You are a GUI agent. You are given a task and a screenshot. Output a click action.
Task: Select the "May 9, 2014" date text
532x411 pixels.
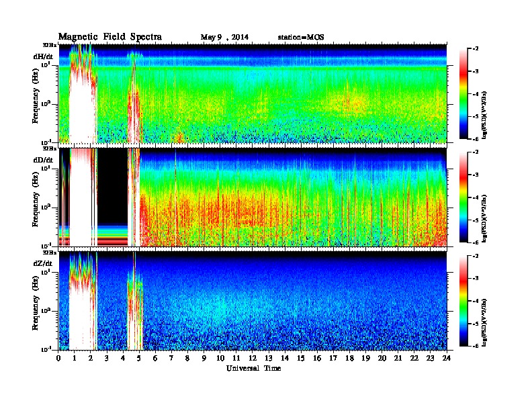click(x=224, y=38)
